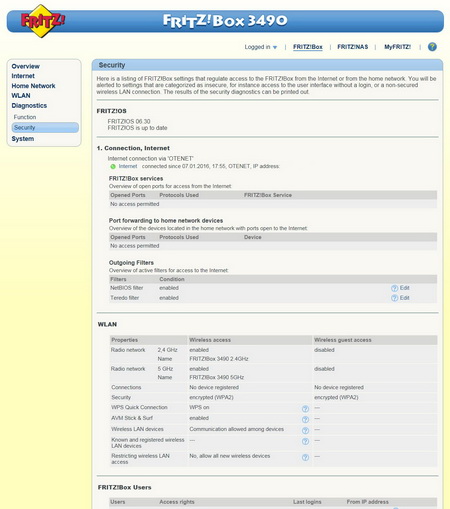This screenshot has height=509, width=450.
Task: Select Diagnostics in the sidebar
Action: (29, 106)
